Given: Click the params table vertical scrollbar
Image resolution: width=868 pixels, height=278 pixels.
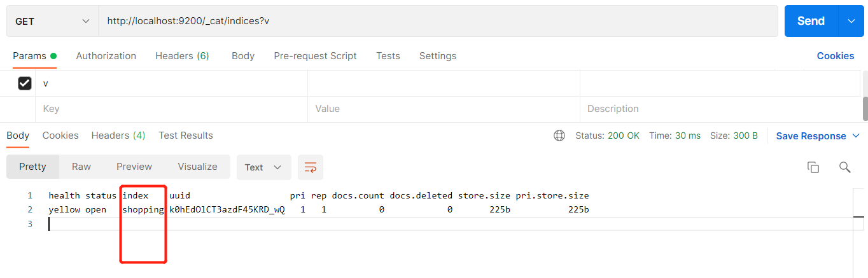Looking at the screenshot, I should point(865,108).
